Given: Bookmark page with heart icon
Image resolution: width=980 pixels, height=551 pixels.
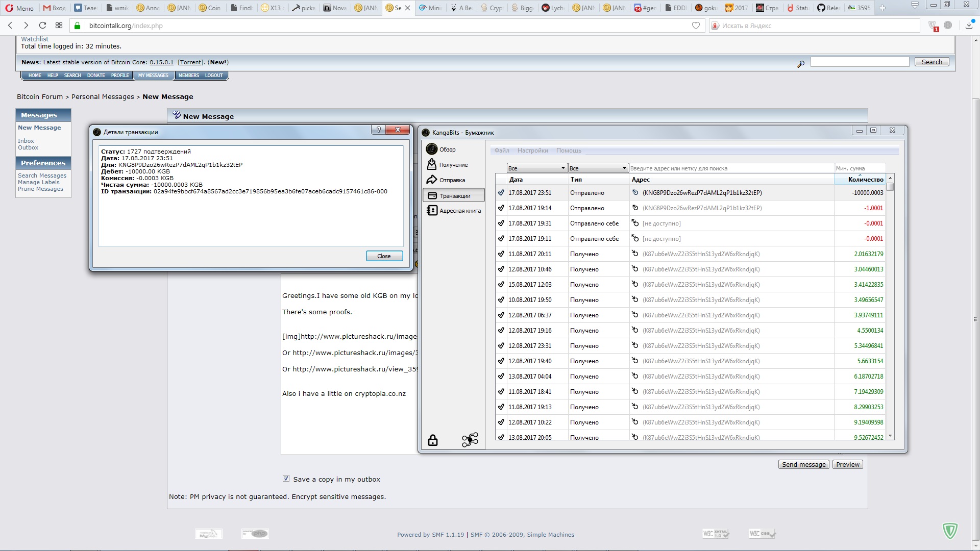Looking at the screenshot, I should pyautogui.click(x=696, y=26).
